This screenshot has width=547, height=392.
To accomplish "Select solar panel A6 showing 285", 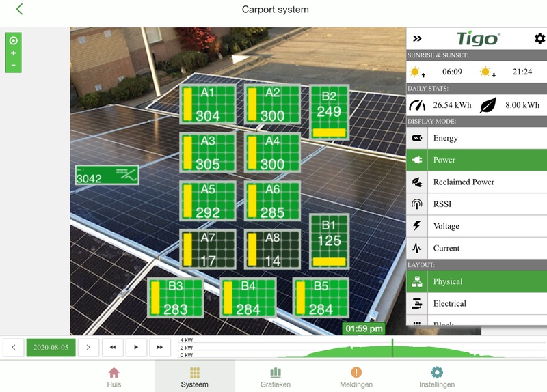I will coord(272,201).
